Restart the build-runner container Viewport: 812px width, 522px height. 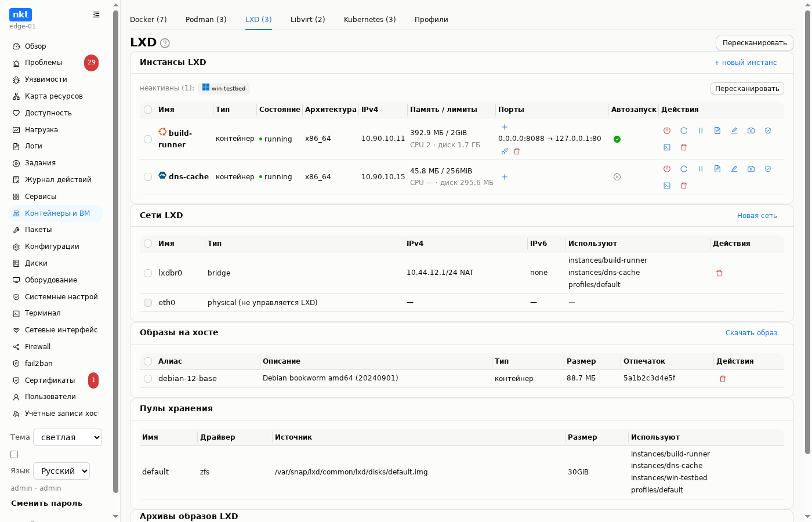point(684,130)
